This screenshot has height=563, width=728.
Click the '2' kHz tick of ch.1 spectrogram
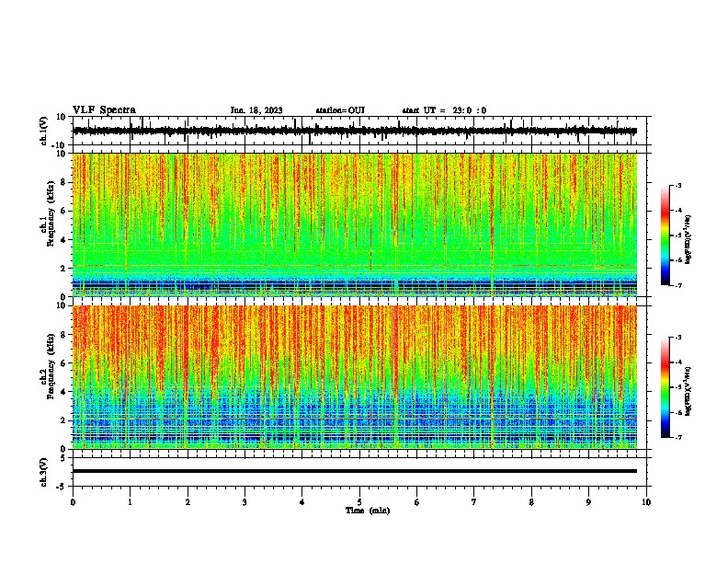coord(63,268)
